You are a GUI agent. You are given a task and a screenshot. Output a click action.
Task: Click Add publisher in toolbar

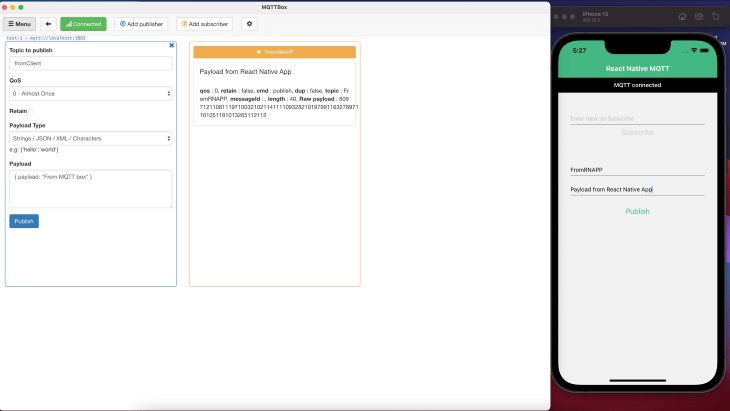click(141, 23)
